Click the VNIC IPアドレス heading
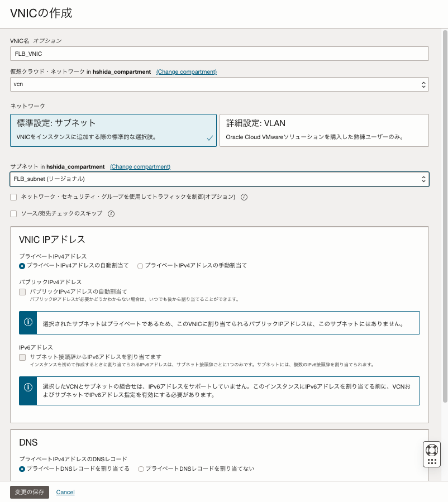Screen dimensions: 448x502 click(52, 240)
